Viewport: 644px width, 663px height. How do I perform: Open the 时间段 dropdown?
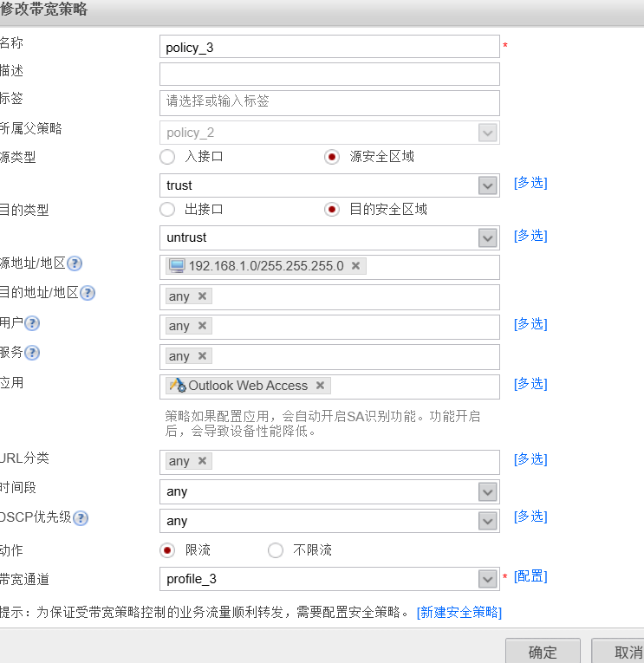coord(487,492)
